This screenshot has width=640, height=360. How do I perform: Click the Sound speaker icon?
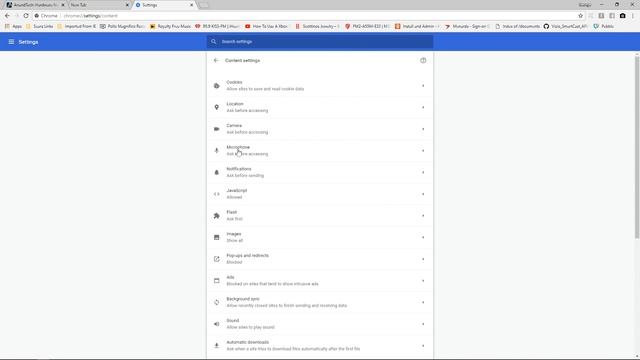coord(216,324)
